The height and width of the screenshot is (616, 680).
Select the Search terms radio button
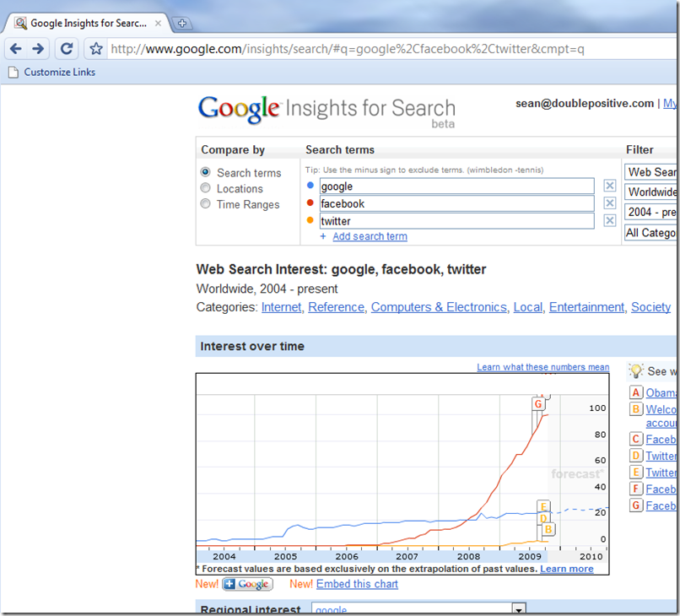tap(206, 172)
